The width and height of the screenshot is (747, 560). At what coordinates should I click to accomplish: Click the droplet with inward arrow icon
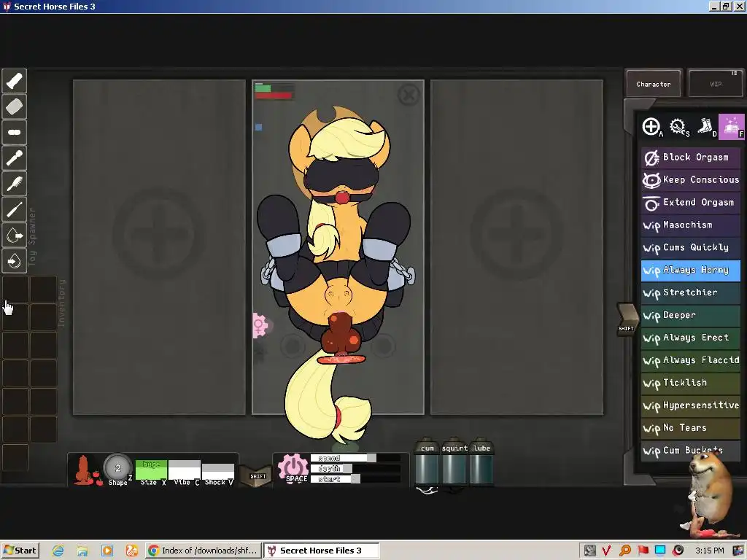click(15, 261)
